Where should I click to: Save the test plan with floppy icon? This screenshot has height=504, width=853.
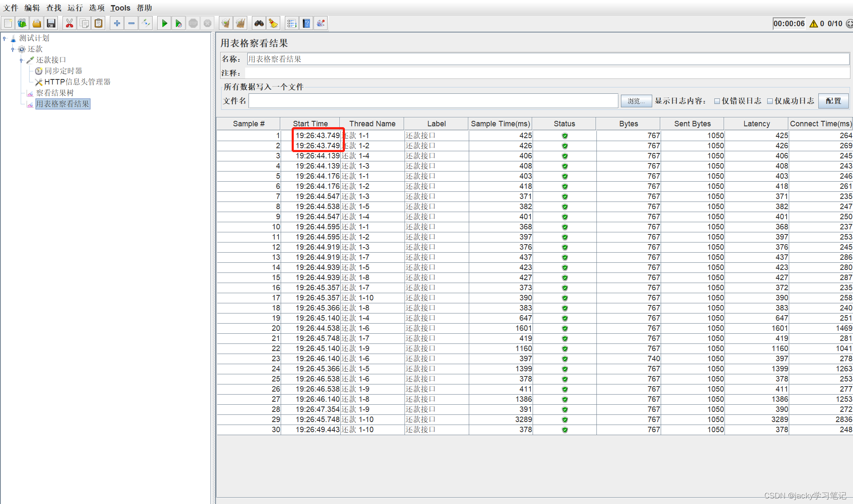pos(51,23)
